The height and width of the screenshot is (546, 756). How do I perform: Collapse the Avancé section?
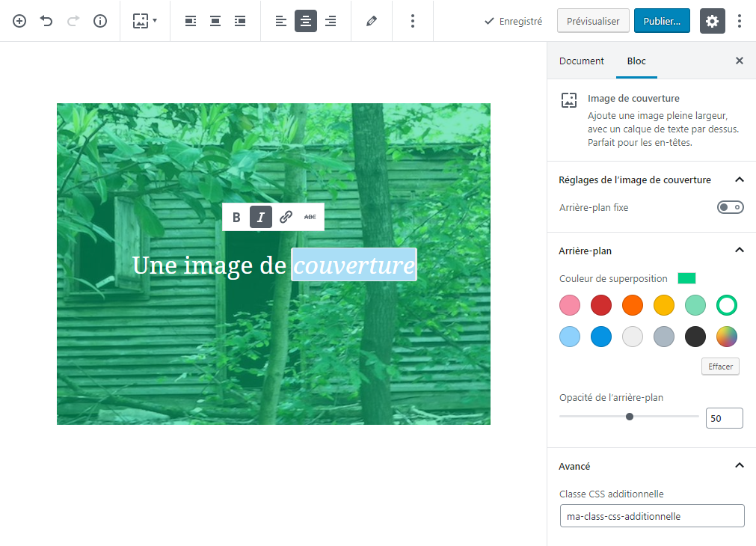tap(739, 465)
